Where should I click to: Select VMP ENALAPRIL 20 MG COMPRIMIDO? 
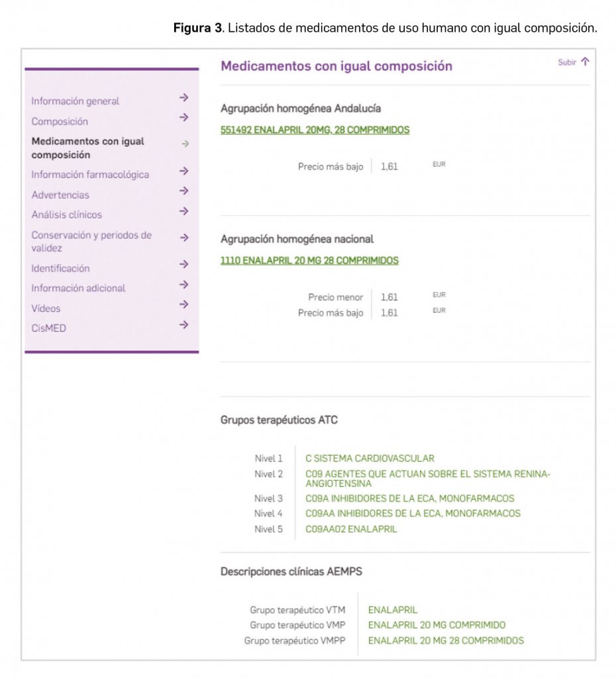436,625
